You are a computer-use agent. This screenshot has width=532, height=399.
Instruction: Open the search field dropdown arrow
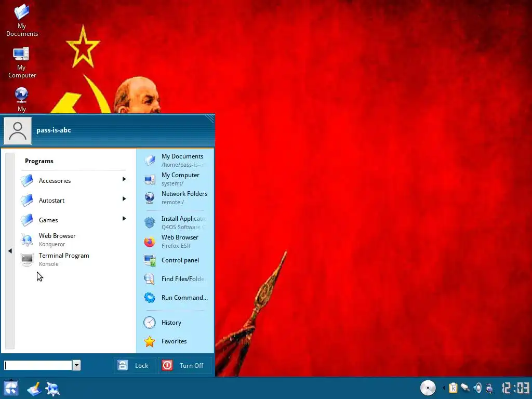pos(77,365)
